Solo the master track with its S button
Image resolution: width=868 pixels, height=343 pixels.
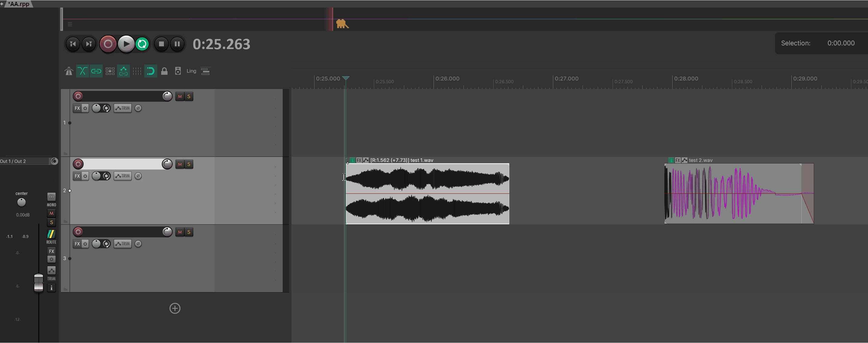click(x=51, y=222)
